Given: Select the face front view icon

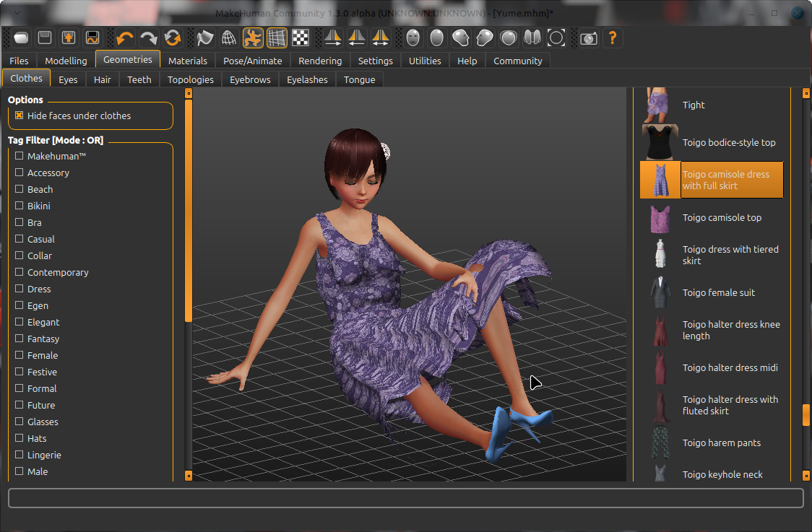Looking at the screenshot, I should click(413, 38).
